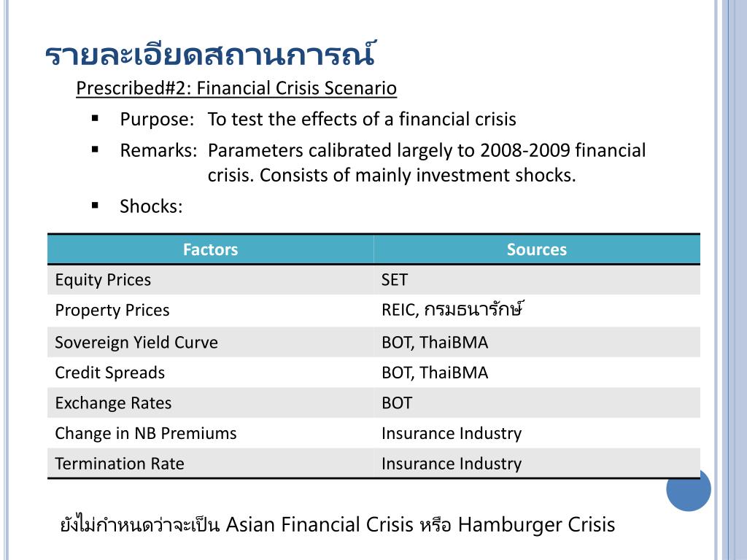
Task: Click the blue circle beside the table
Action: point(688,489)
